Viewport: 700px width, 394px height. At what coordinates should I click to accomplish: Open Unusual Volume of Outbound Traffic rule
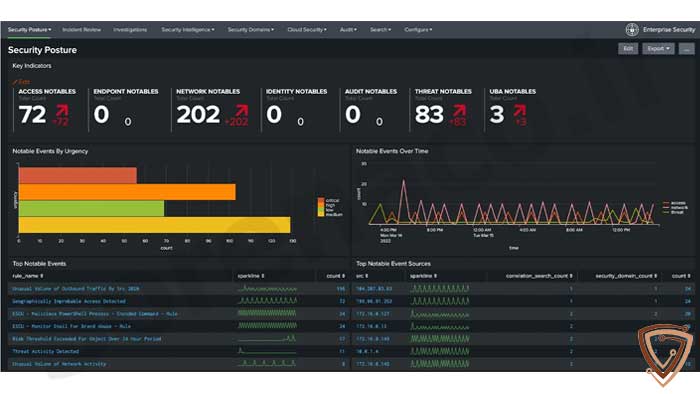(76, 289)
